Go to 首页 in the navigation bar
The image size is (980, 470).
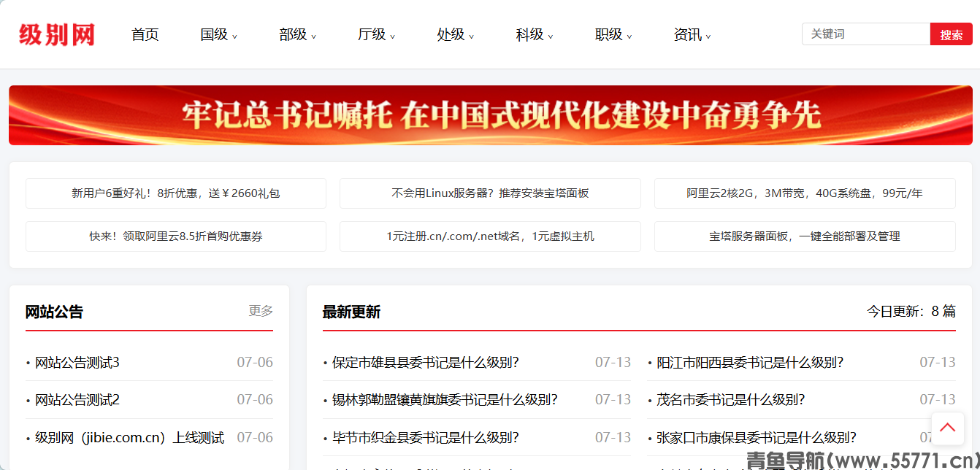[145, 34]
